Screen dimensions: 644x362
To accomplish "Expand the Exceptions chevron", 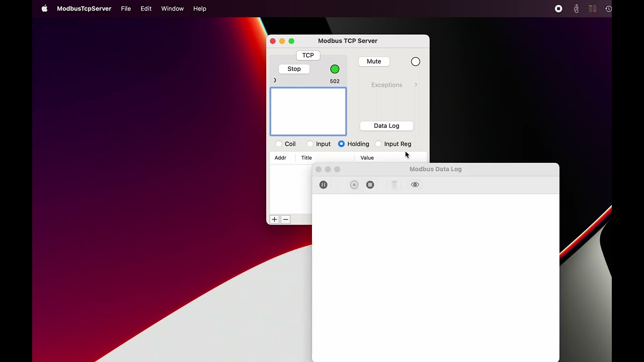I will 416,85.
